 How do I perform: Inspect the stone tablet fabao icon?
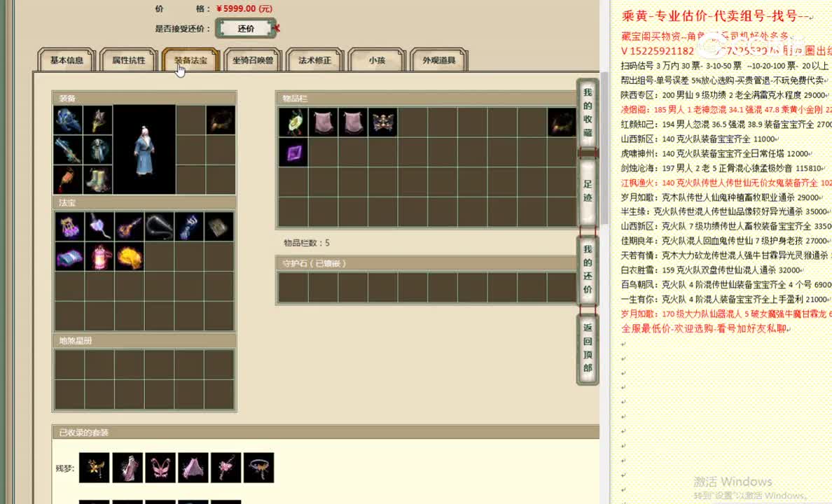(219, 227)
